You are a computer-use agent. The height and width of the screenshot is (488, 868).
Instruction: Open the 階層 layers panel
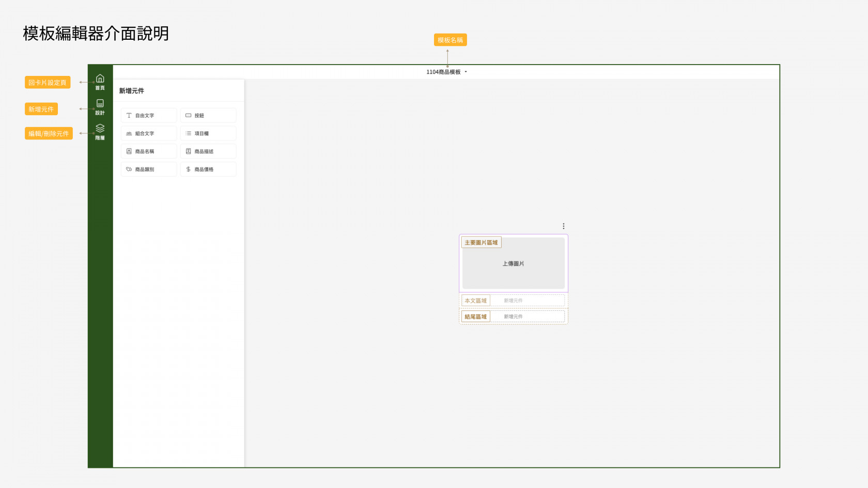(100, 132)
